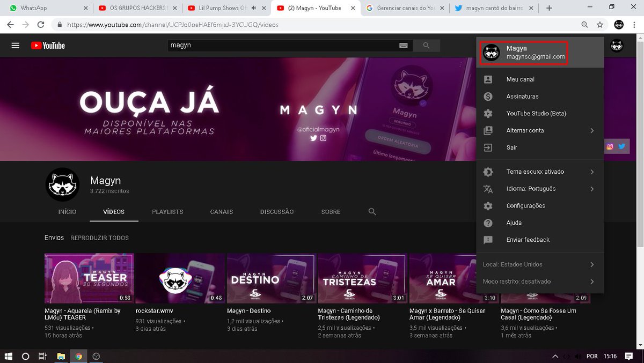Mute the Lil Pump tab audio icon
The width and height of the screenshot is (644, 363).
pos(253,8)
